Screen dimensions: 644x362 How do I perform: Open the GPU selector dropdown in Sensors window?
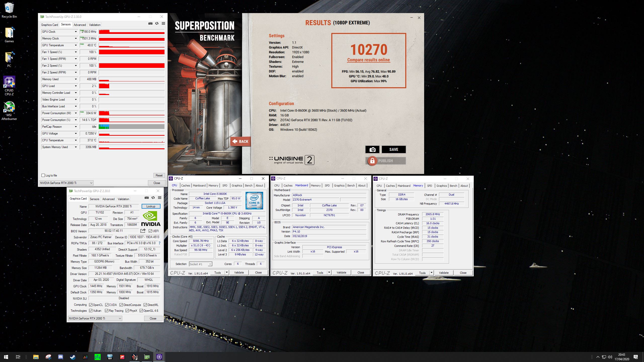[x=66, y=183]
